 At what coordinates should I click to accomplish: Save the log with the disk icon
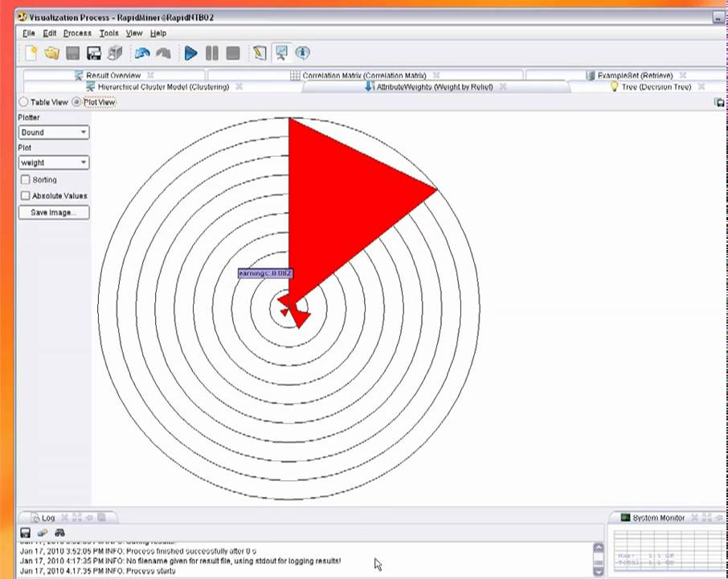(25, 532)
